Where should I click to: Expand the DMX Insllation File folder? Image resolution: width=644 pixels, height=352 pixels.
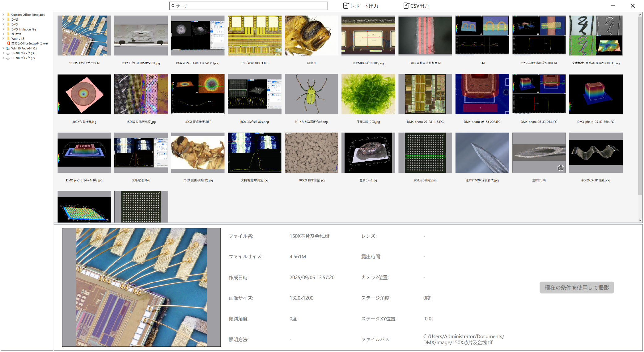3,29
